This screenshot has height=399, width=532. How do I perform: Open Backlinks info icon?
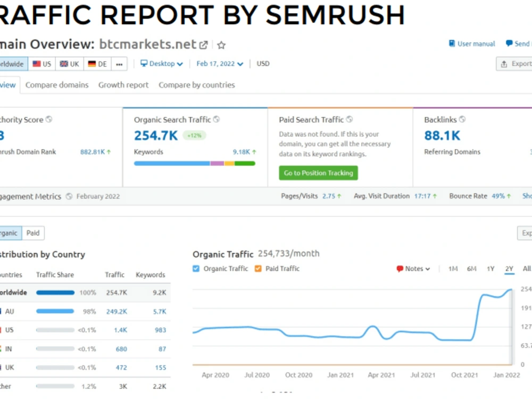coord(462,119)
